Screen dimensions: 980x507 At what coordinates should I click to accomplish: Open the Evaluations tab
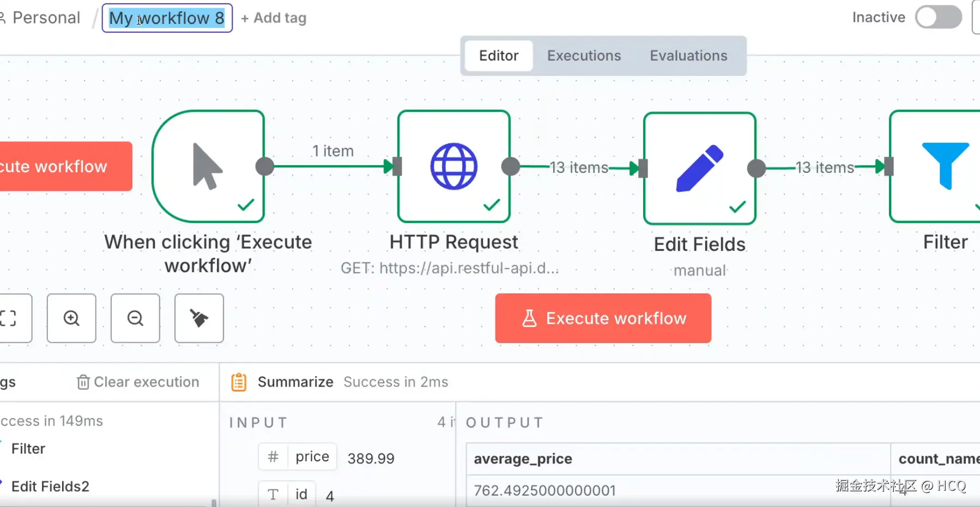coord(688,56)
